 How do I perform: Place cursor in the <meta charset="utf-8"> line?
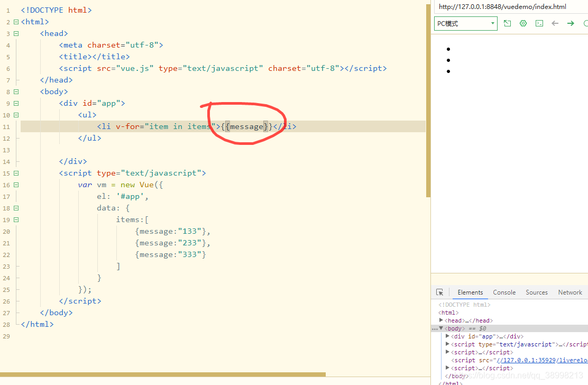pyautogui.click(x=111, y=45)
